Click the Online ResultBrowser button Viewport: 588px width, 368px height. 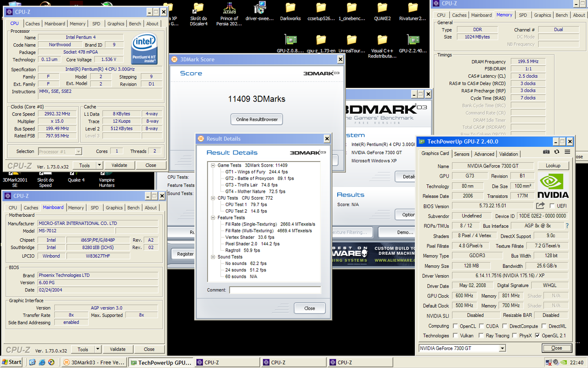pyautogui.click(x=257, y=119)
